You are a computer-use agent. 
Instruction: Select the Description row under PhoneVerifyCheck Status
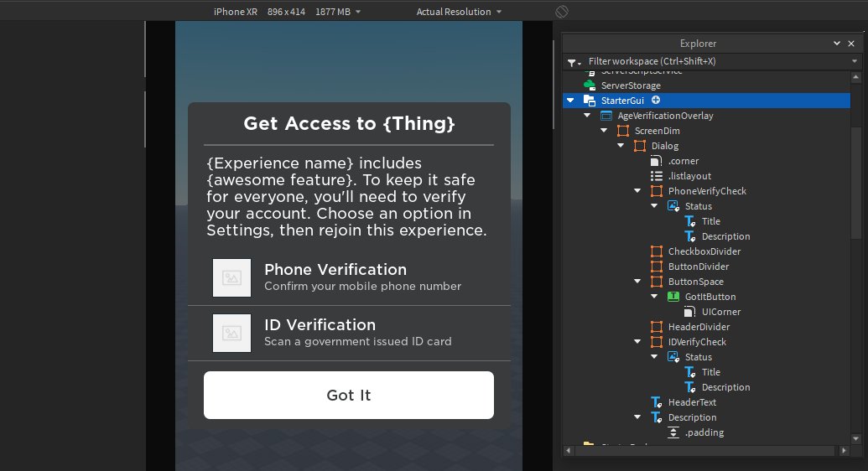click(x=706, y=236)
